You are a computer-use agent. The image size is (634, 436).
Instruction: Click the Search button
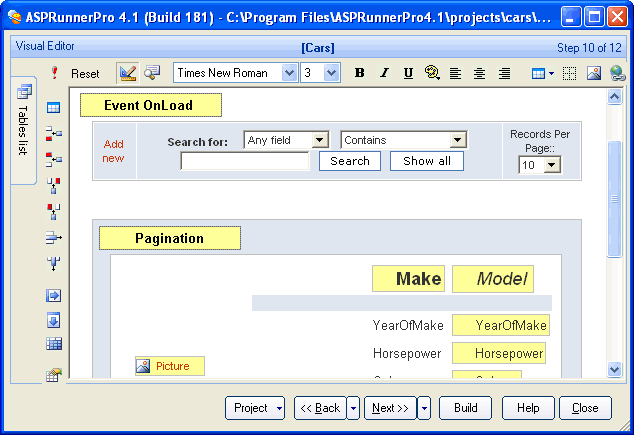pos(350,161)
